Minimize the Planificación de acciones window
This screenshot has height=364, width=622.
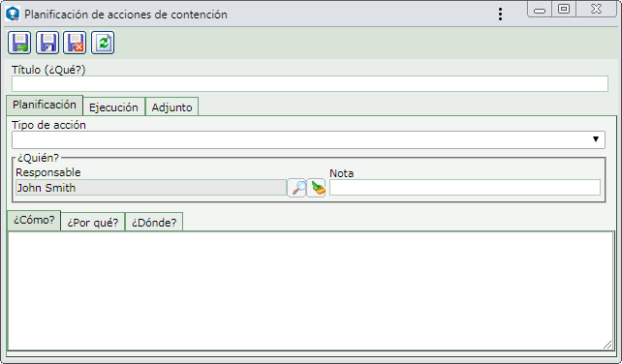(x=540, y=10)
